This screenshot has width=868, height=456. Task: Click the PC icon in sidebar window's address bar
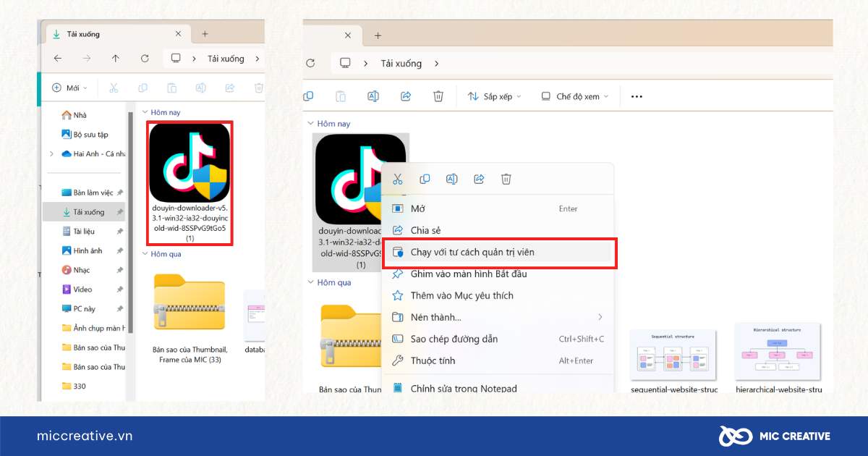tap(176, 59)
